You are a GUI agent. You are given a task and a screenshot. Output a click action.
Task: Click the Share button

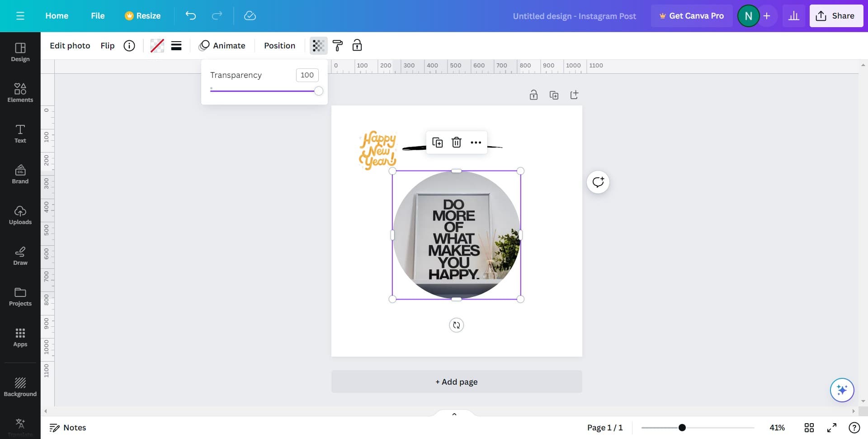[835, 16]
